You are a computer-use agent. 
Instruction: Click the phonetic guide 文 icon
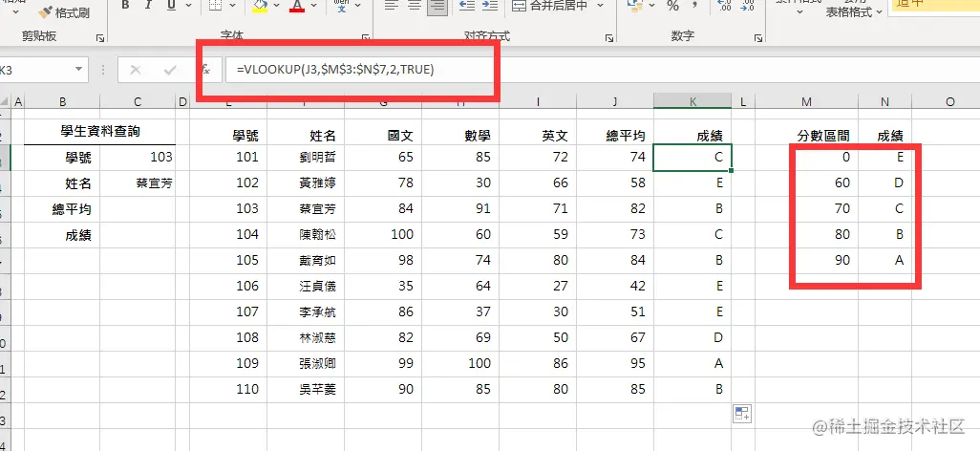(341, 5)
